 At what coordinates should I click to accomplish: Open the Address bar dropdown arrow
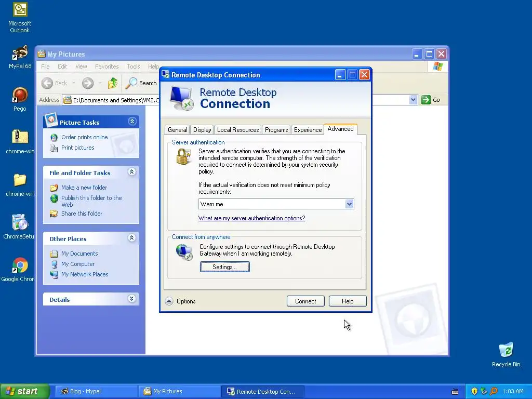tap(413, 100)
